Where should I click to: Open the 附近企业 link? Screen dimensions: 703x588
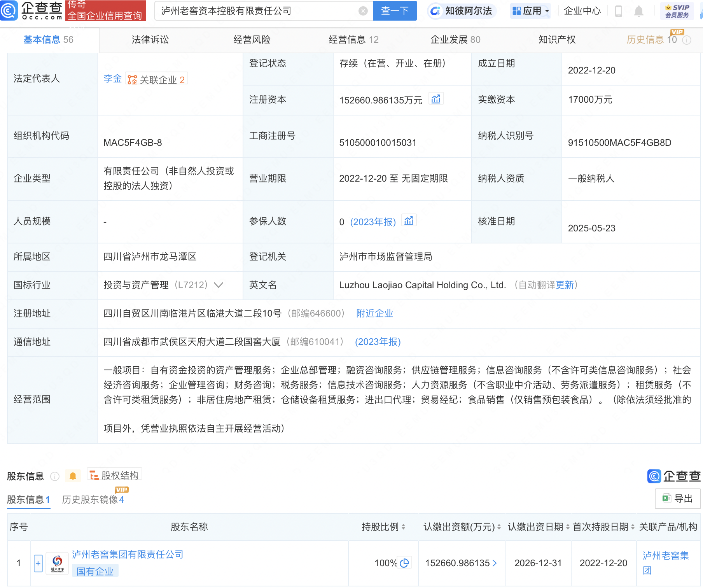tap(374, 313)
